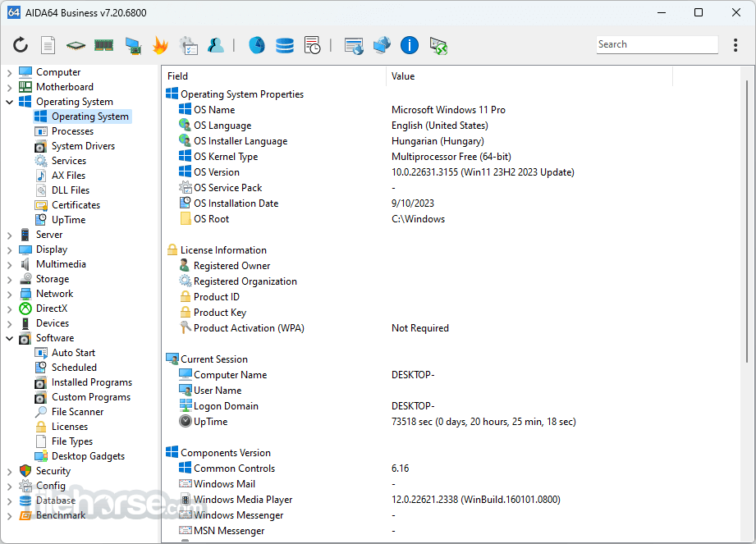This screenshot has height=544, width=756.
Task: Click the blue user silhouette toolbar icon
Action: [x=216, y=45]
